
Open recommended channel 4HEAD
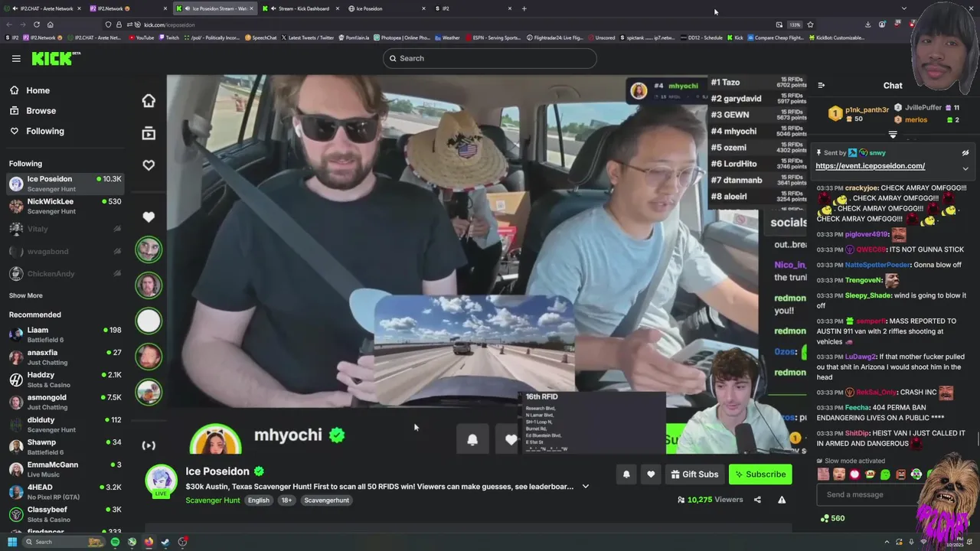(x=65, y=491)
